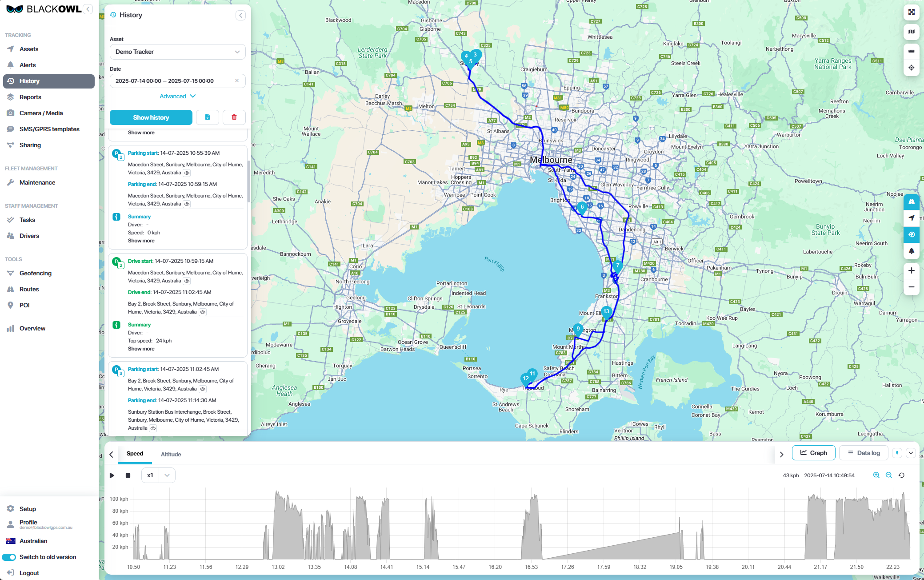924x580 pixels.
Task: Click the fullscreen map icon
Action: 911,12
